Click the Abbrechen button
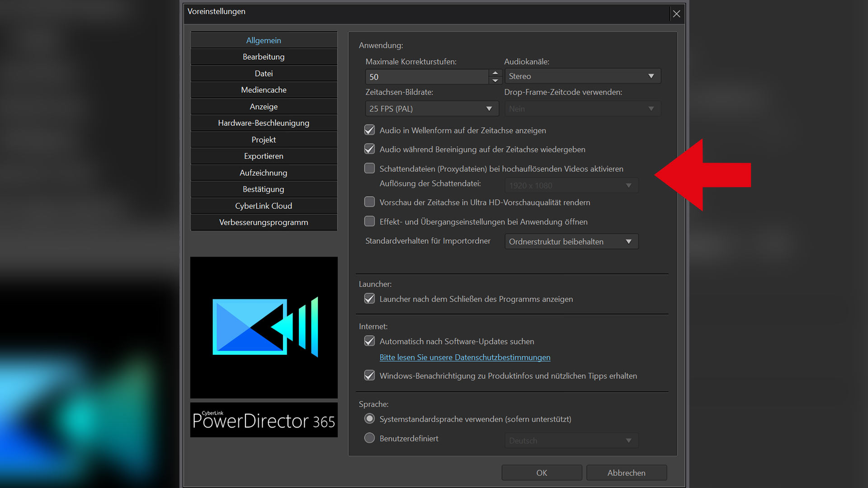Image resolution: width=868 pixels, height=488 pixels. [x=626, y=473]
